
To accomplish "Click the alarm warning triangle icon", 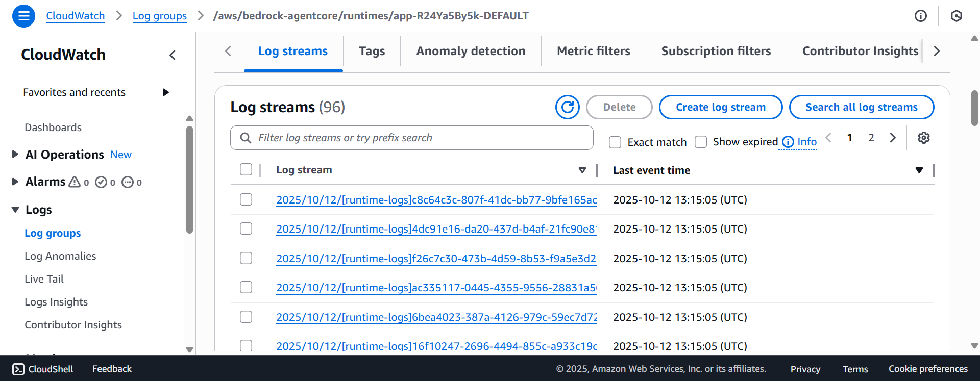I will [x=75, y=182].
